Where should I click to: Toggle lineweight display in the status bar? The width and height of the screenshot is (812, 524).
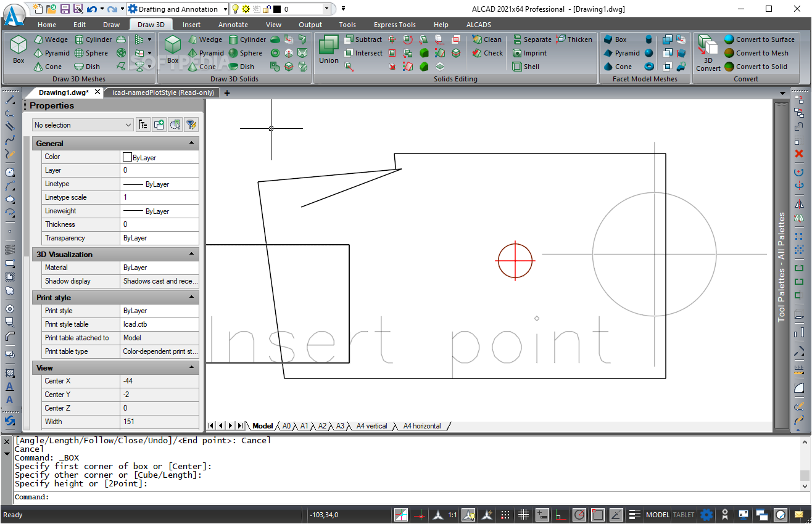(x=635, y=515)
